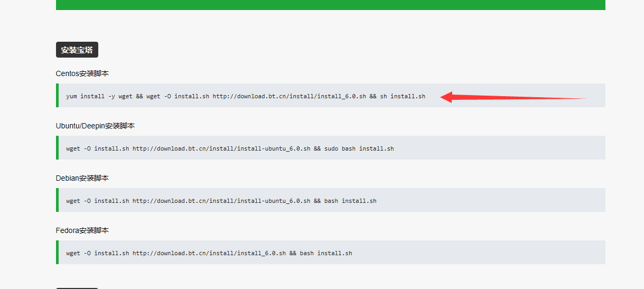Screen dimensions: 644x289
Task: Click the 安装宝塔 heading badge
Action: [77, 50]
